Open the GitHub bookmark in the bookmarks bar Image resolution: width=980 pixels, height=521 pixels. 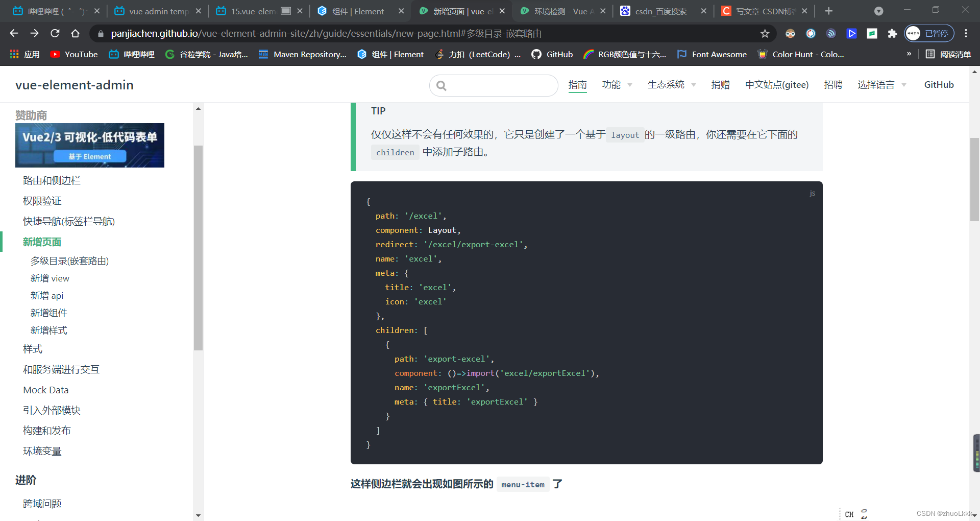(552, 54)
